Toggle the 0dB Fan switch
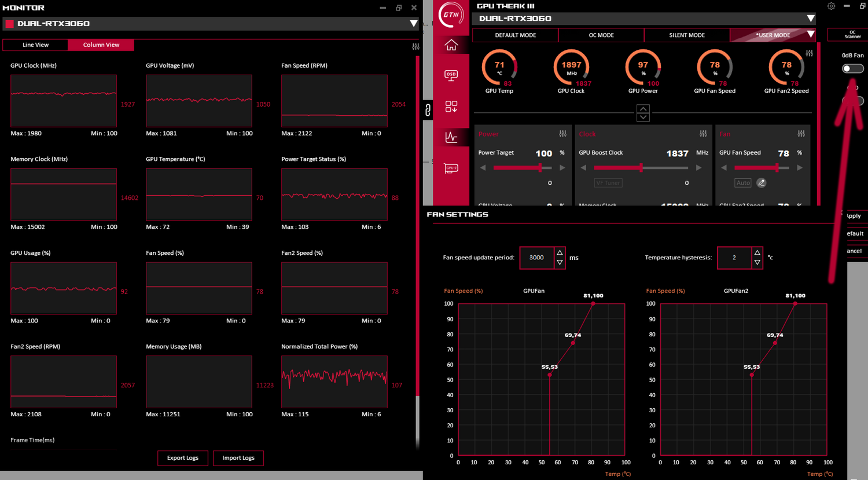This screenshot has width=868, height=480. tap(852, 68)
